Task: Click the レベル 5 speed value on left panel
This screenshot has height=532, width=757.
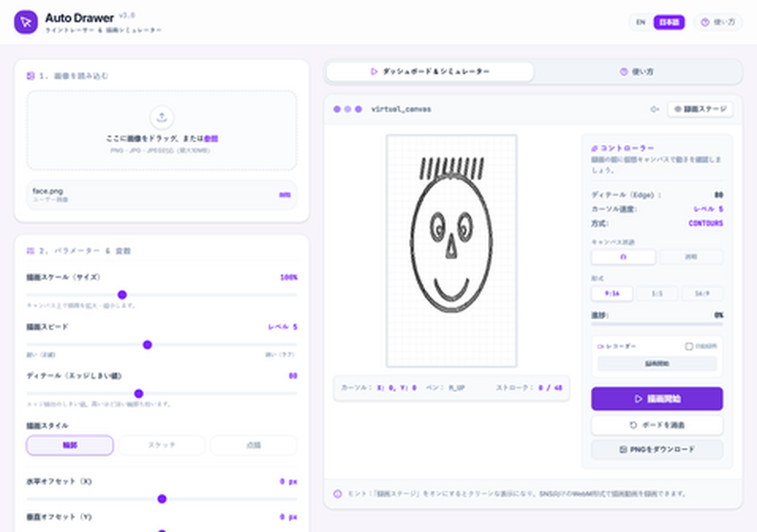Action: [282, 327]
